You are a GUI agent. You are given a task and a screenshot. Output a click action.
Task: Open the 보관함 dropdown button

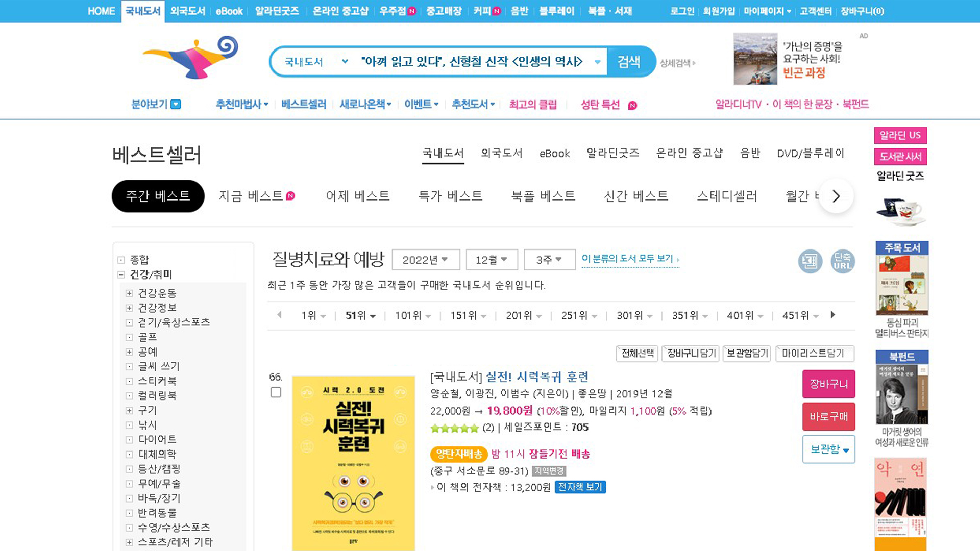(828, 449)
